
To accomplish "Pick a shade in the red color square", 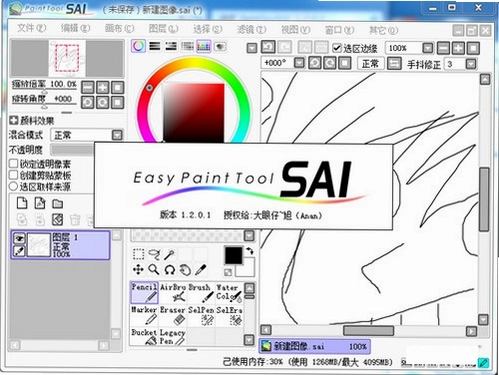I will pyautogui.click(x=194, y=113).
